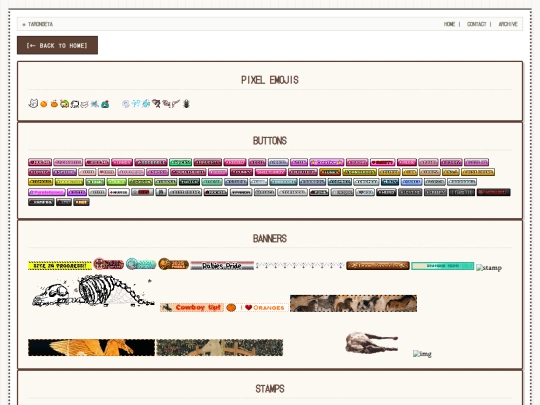Click the BUTTONS section heading
540x405 pixels.
pyautogui.click(x=270, y=141)
